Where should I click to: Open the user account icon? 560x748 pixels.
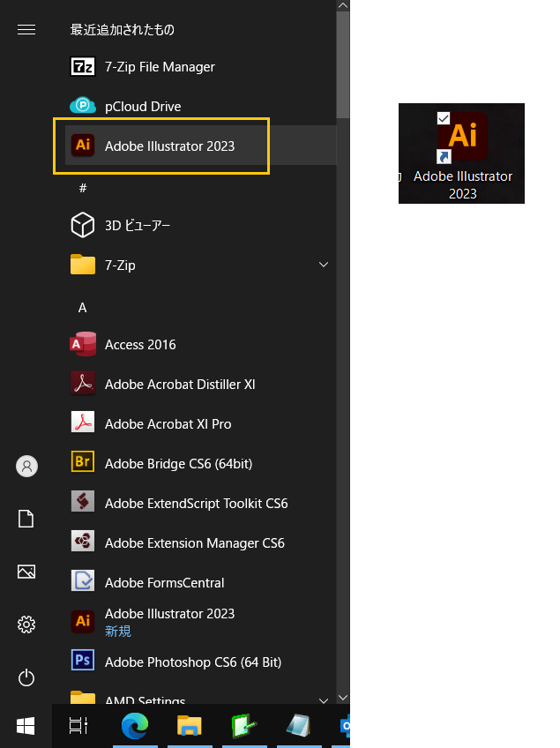click(26, 466)
